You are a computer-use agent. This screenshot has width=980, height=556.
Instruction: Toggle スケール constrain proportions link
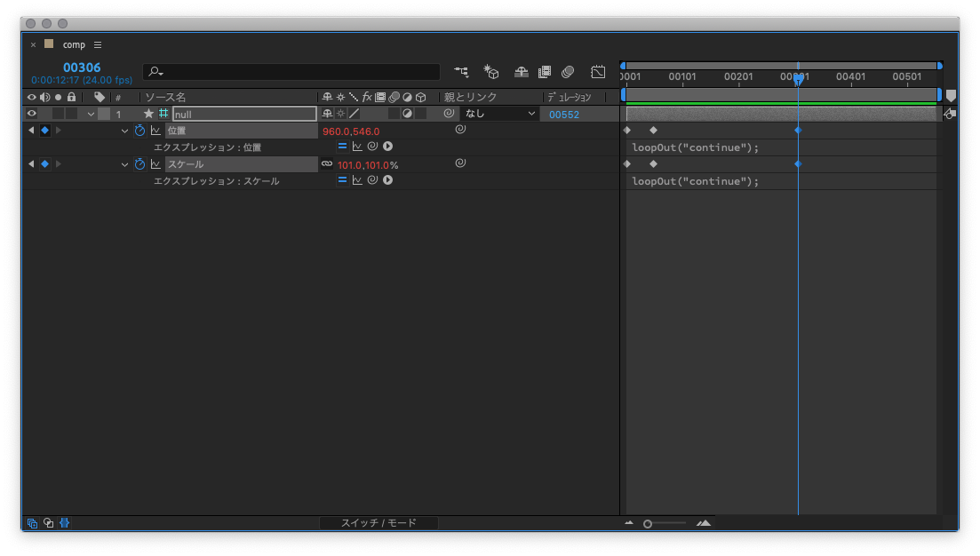pos(327,163)
